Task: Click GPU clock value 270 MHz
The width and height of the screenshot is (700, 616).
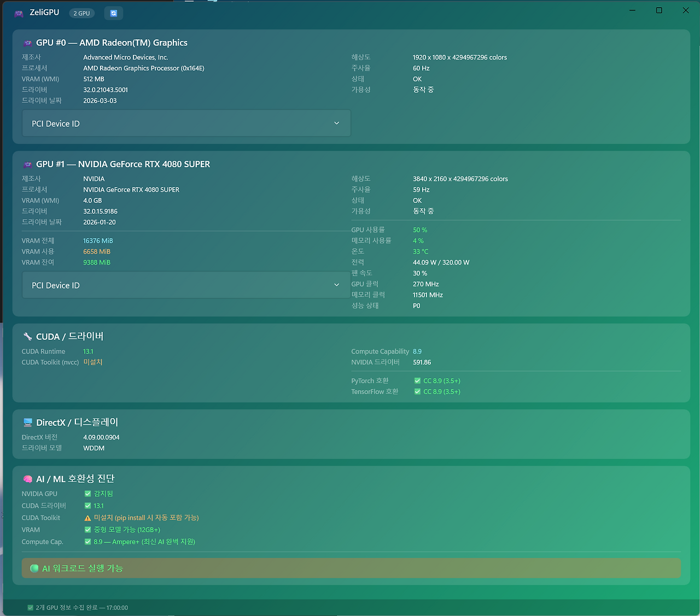Action: (426, 284)
